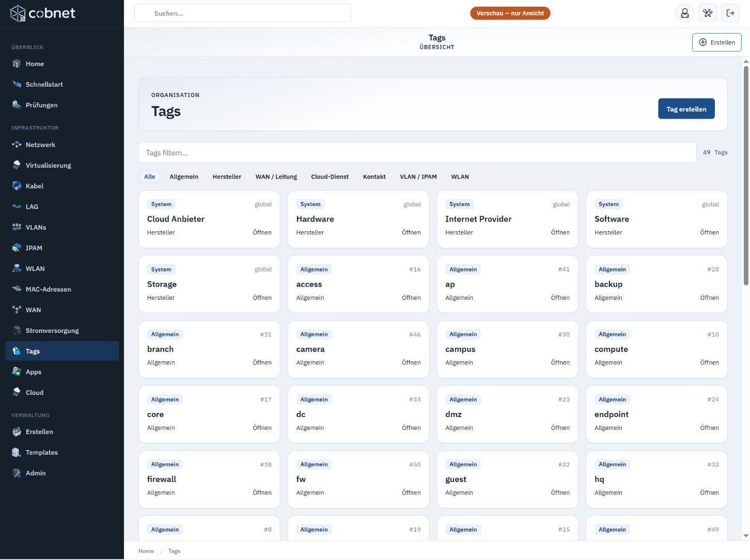Viewport: 750px width, 560px height.
Task: Switch to the Hersteller filter
Action: 227,177
